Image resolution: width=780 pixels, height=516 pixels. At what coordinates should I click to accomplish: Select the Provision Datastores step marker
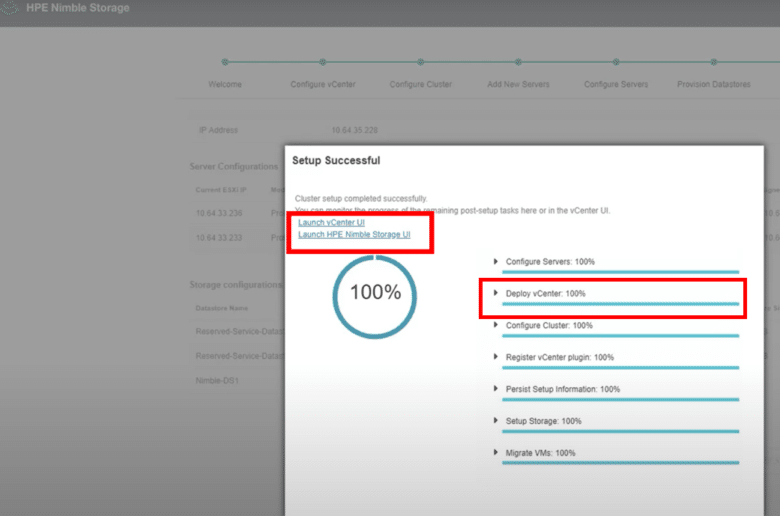click(714, 62)
